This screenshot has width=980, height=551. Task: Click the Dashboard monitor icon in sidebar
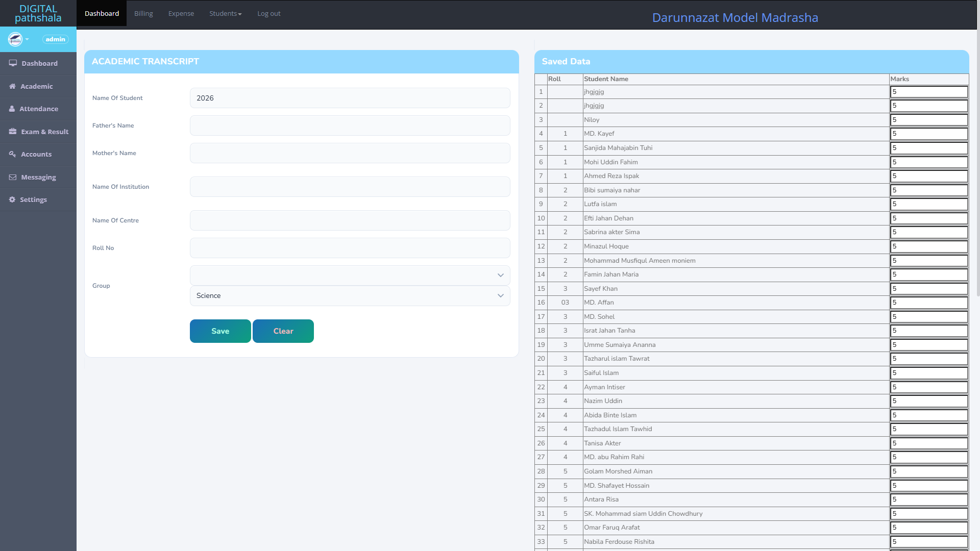coord(13,63)
